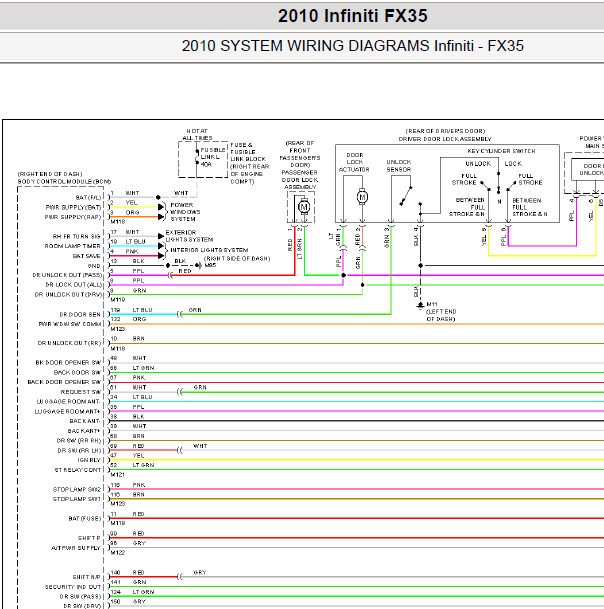This screenshot has height=609, width=604.
Task: Click the 'HOT AT ALL TIMES' label
Action: (x=197, y=134)
